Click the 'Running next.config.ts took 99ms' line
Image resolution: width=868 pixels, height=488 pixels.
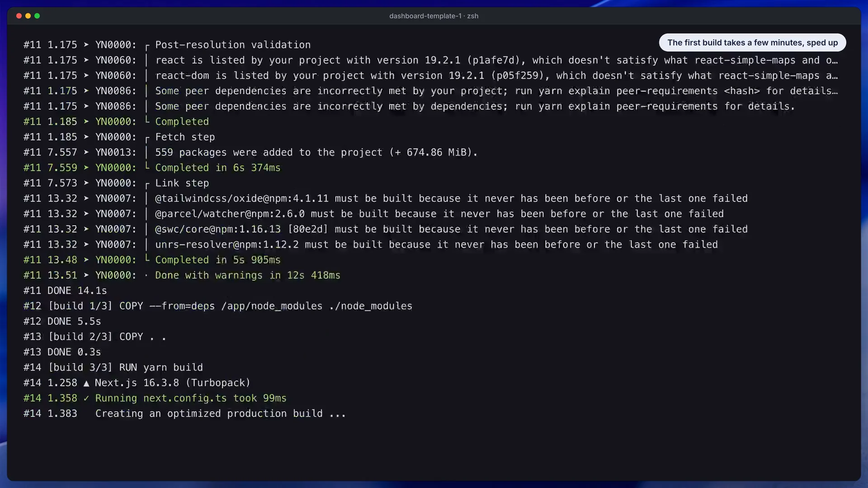[x=155, y=398]
